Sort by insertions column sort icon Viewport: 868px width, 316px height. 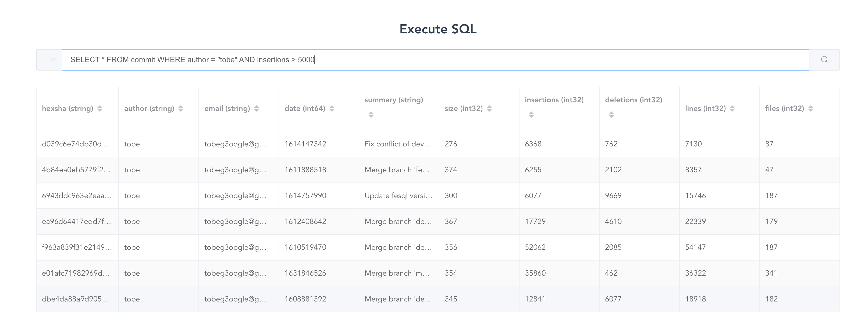[x=531, y=115]
